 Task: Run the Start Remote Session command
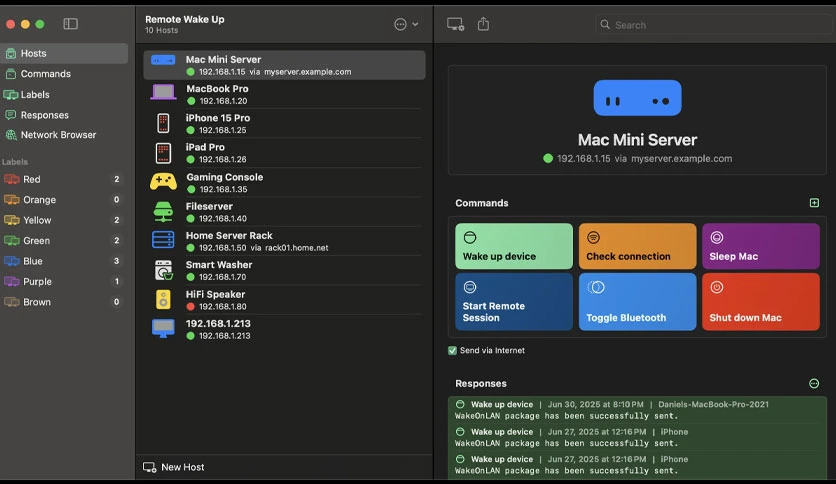pos(514,302)
